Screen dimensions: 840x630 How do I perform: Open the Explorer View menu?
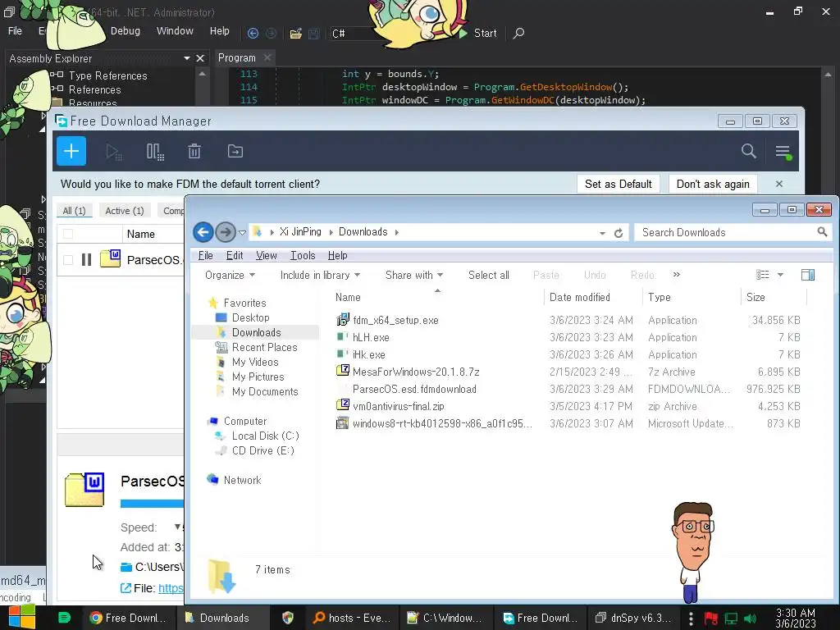click(x=267, y=256)
